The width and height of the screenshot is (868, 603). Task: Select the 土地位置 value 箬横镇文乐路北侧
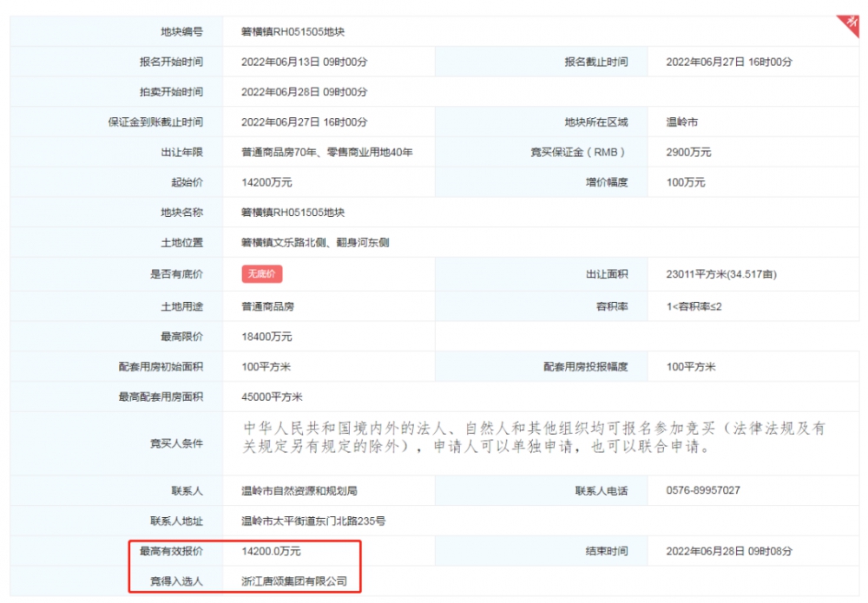284,243
